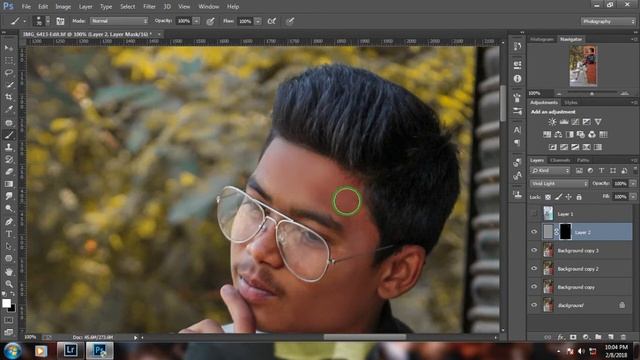Image resolution: width=640 pixels, height=360 pixels.
Task: Click the foreground color swatch
Action: point(6,303)
